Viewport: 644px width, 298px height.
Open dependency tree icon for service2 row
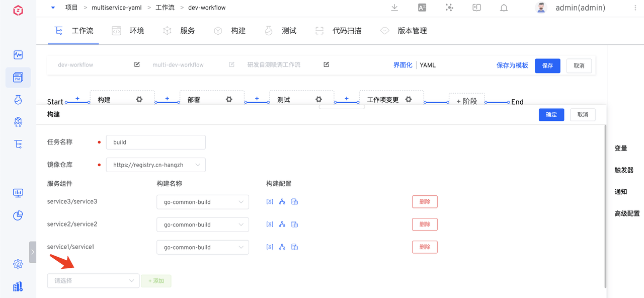point(282,224)
